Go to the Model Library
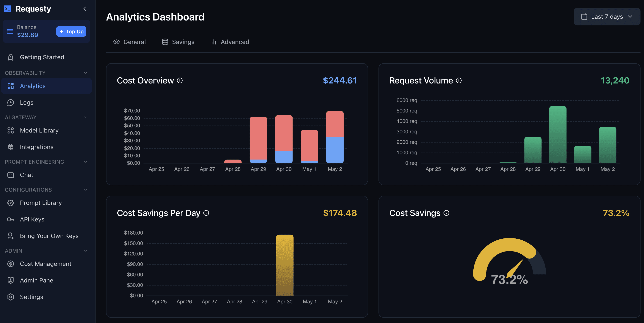The width and height of the screenshot is (644, 323). pos(39,130)
